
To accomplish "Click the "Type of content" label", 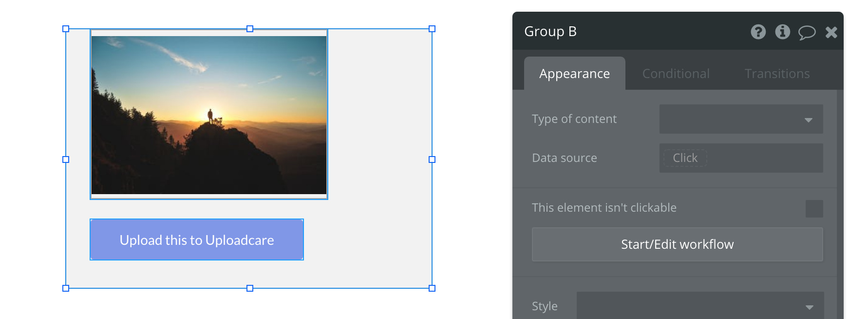I will (574, 119).
